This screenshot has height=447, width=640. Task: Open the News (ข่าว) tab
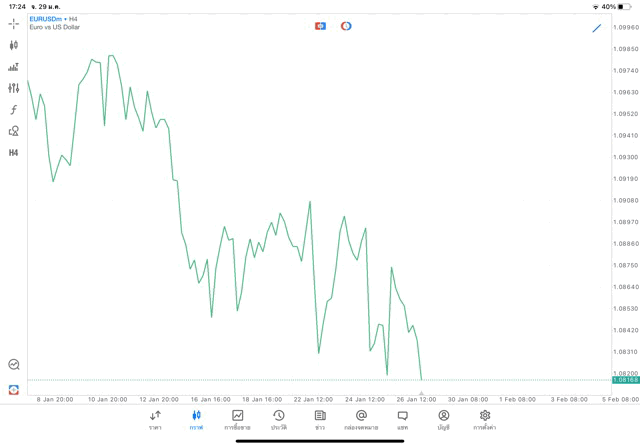(x=320, y=420)
